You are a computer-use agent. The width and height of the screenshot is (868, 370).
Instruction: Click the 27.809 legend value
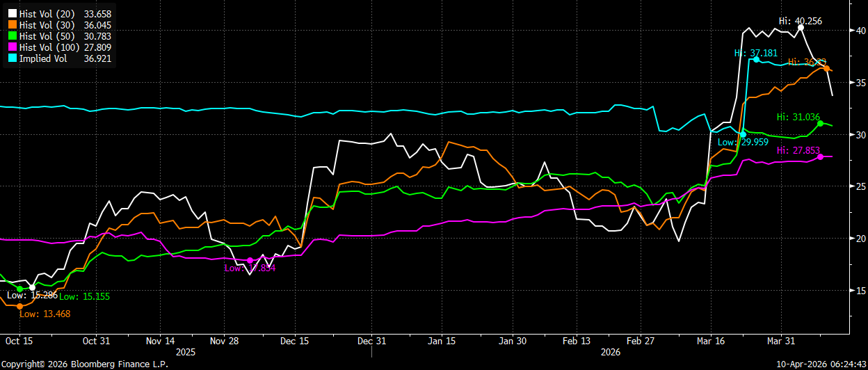pyautogui.click(x=97, y=47)
